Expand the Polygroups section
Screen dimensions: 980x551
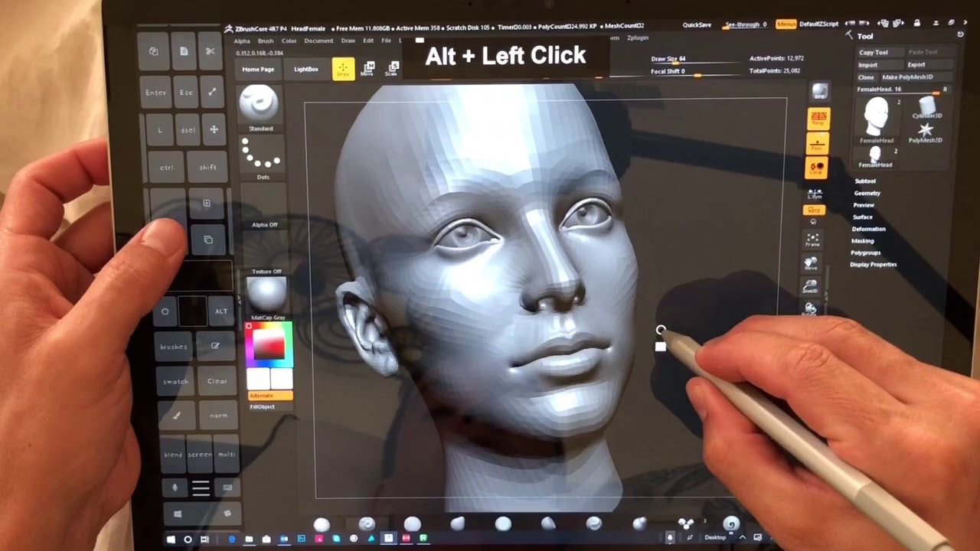(x=865, y=253)
